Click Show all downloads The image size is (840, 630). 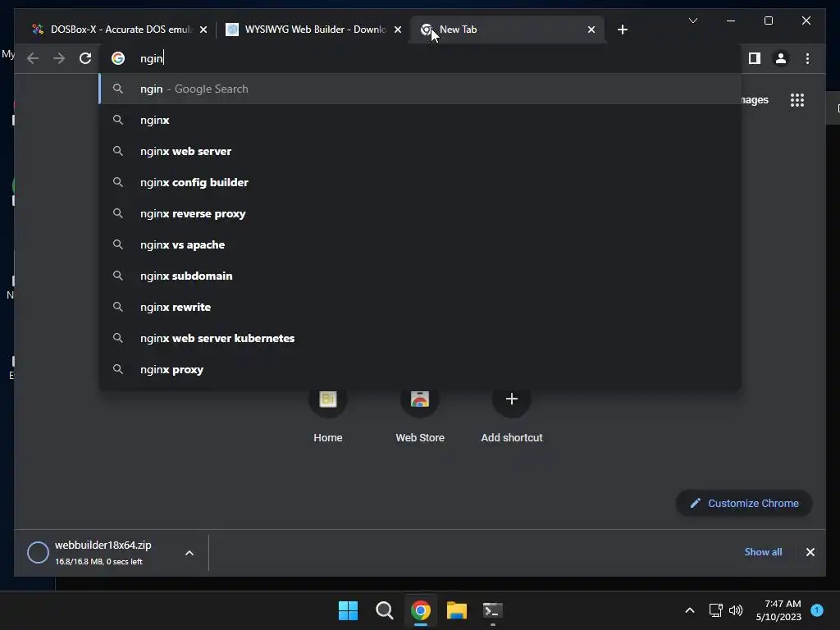pyautogui.click(x=763, y=552)
